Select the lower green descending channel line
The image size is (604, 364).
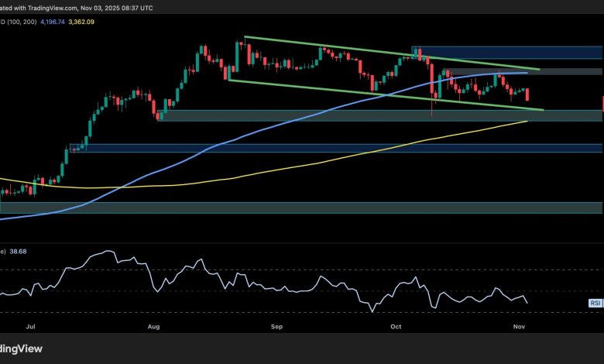pyautogui.click(x=348, y=89)
